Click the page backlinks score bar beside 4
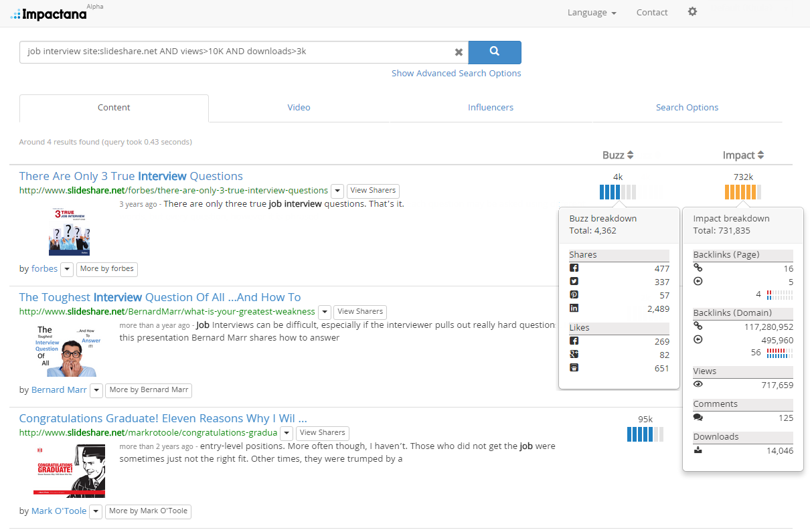Viewport: 810px width, 532px height. tap(780, 294)
